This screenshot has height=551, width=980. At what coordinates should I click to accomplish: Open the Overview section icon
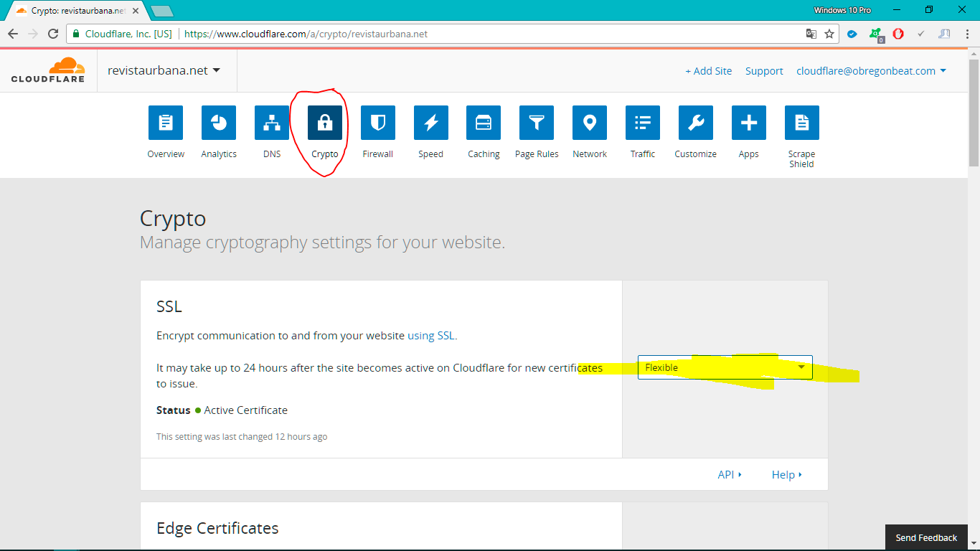pyautogui.click(x=166, y=123)
